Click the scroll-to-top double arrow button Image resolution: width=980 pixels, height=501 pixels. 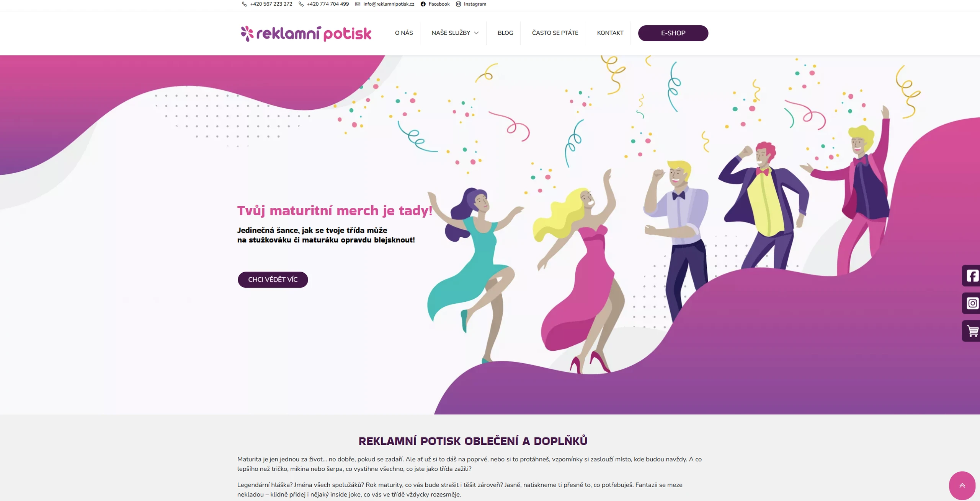point(962,485)
